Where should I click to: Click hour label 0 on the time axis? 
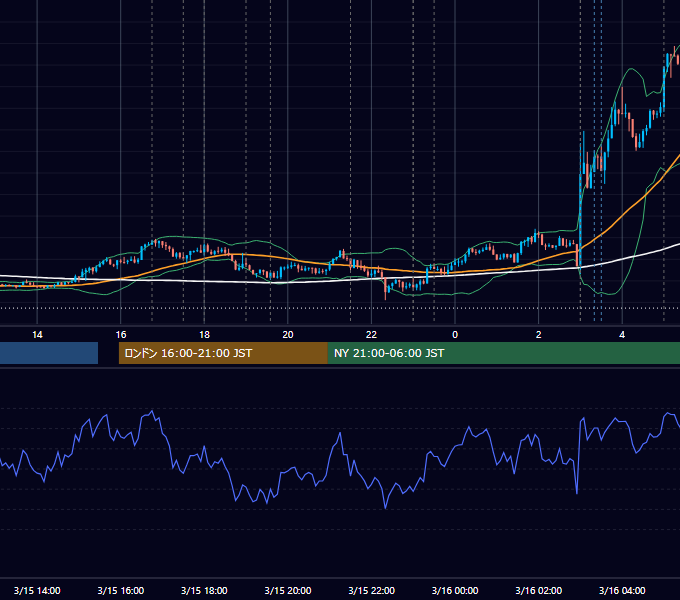[x=455, y=335]
